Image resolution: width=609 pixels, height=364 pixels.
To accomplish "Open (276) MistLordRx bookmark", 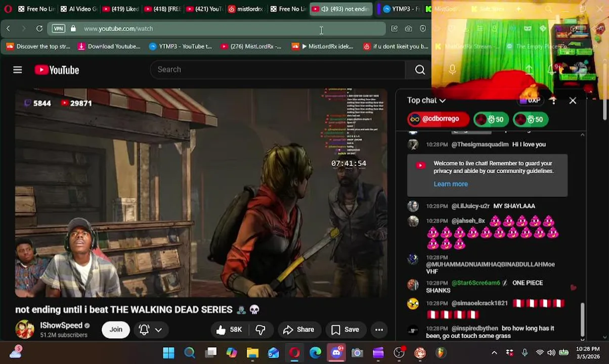I will 251,47.
